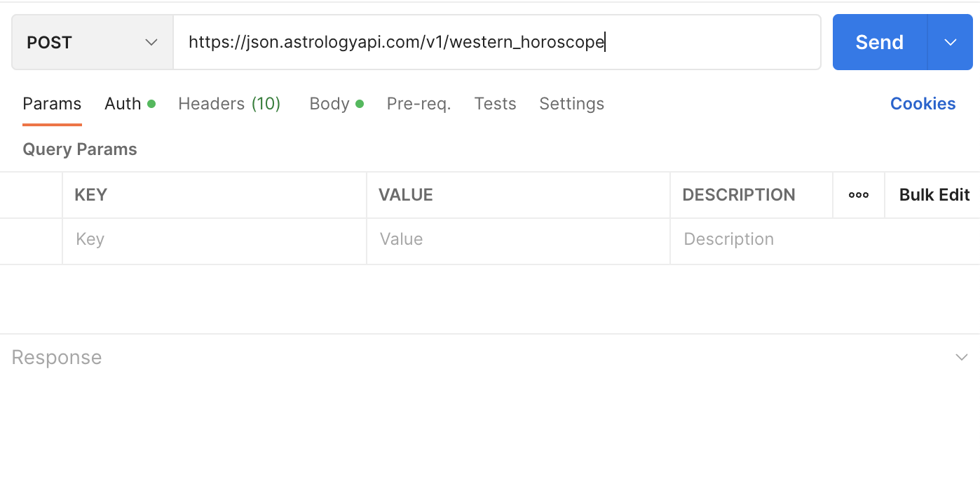Switch to the Params tab
The width and height of the screenshot is (980, 484).
(52, 104)
